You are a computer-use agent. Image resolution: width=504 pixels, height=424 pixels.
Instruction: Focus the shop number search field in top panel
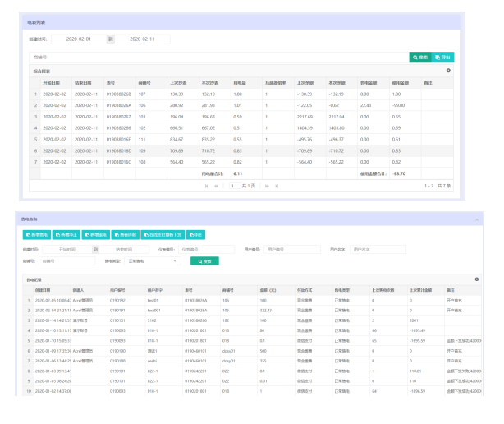[x=219, y=58]
